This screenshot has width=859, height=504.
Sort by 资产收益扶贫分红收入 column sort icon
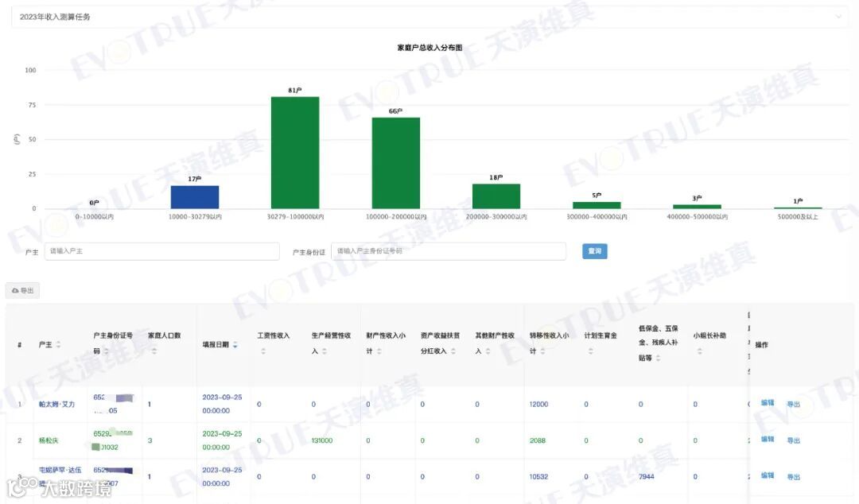tap(453, 351)
